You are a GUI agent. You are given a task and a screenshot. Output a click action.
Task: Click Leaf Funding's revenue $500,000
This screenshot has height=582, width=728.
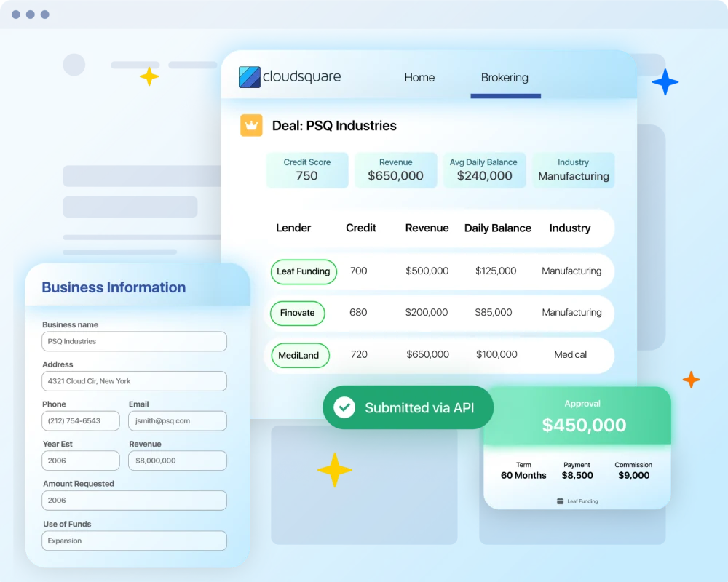427,271
